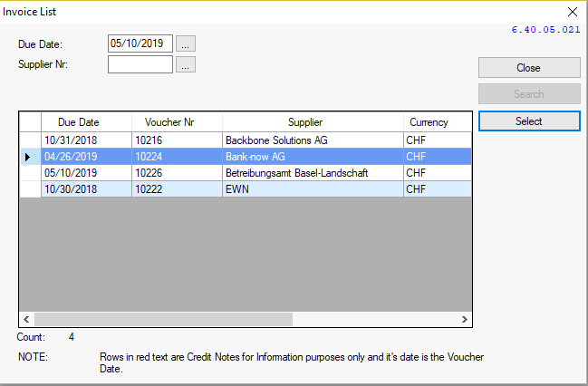Screen dimensions: 588x386
Task: Select the Bank-now AG supplier cell
Action: (313, 157)
